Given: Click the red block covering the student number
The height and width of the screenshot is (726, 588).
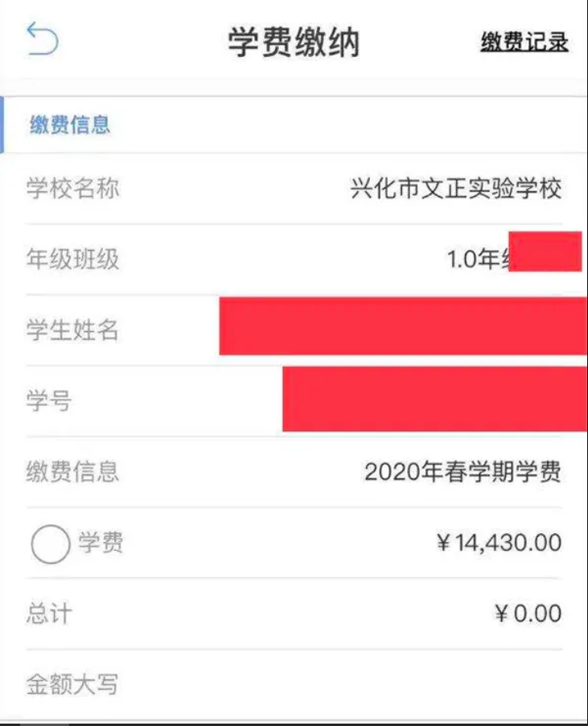Looking at the screenshot, I should 434,399.
